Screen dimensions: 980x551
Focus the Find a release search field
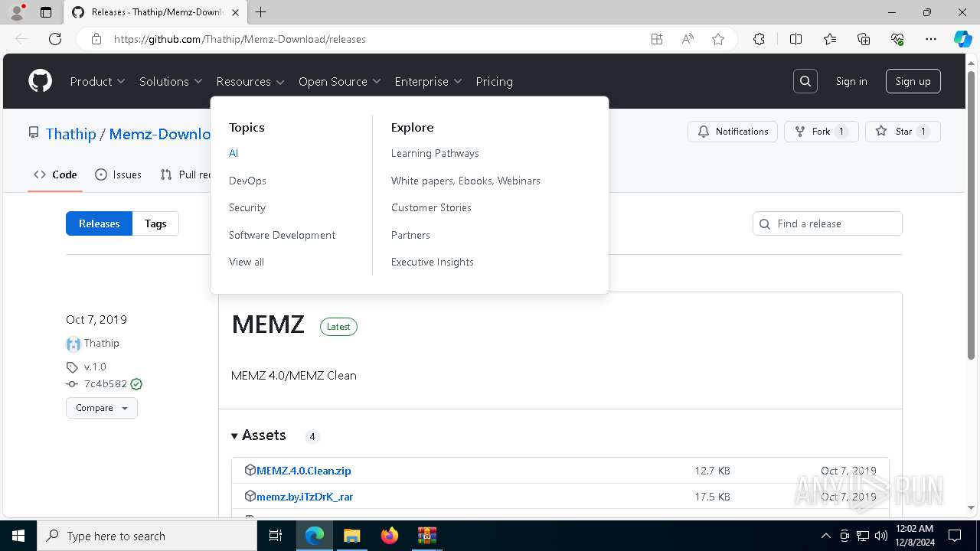point(828,223)
